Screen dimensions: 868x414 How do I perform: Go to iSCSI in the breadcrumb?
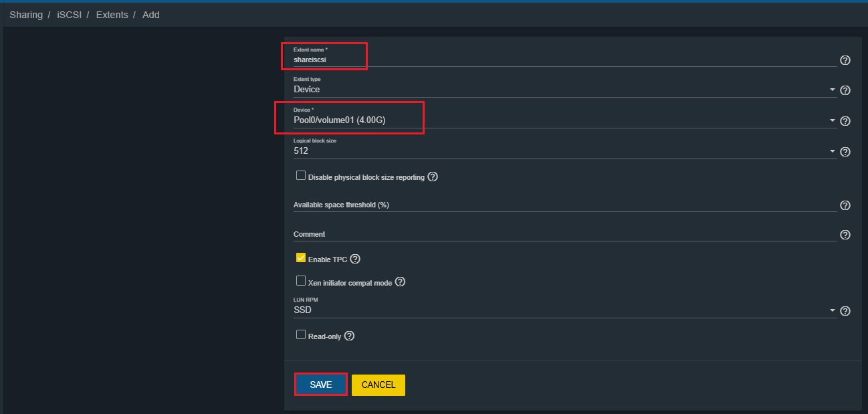(x=69, y=15)
